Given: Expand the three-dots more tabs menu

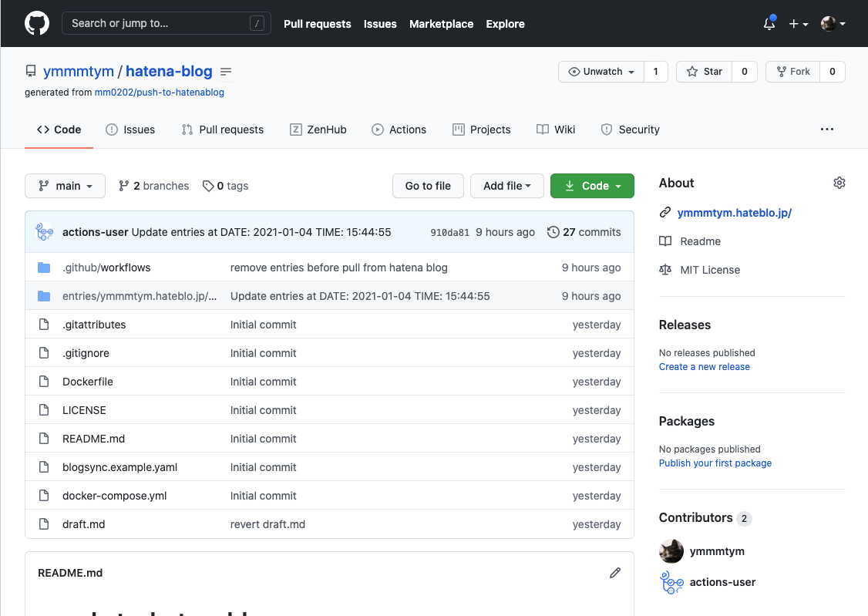Looking at the screenshot, I should (x=827, y=130).
